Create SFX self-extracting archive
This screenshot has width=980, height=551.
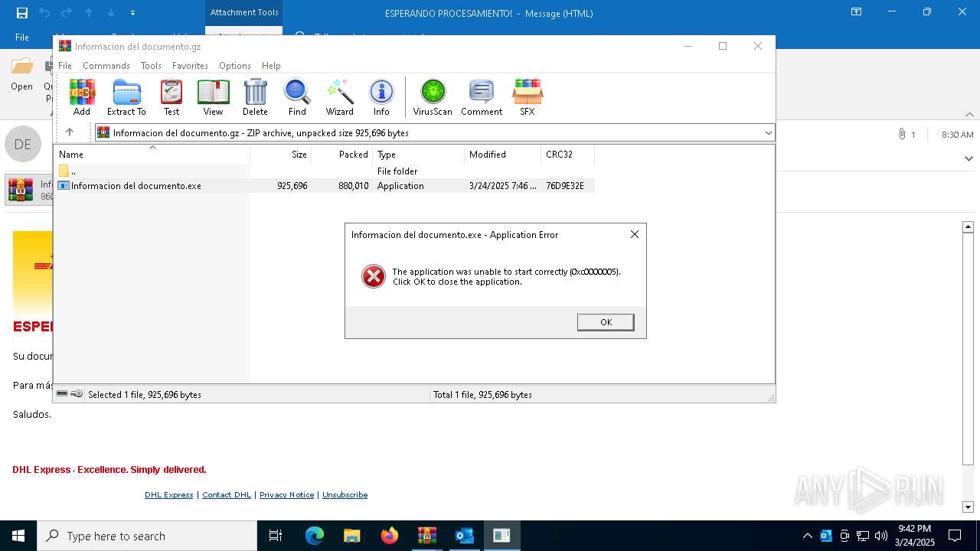point(528,97)
